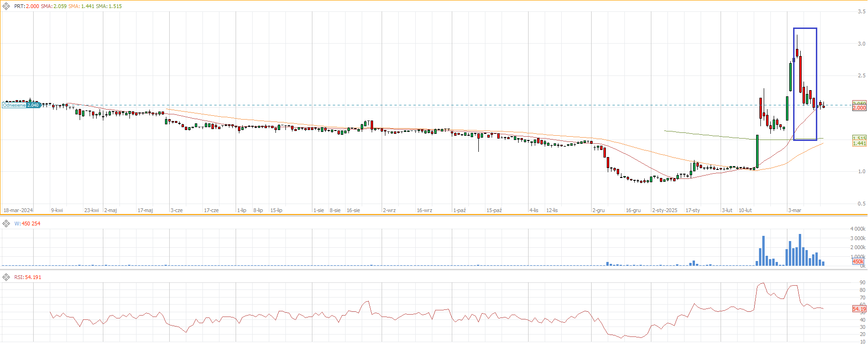Screen dimensions: 868x345
Task: Click the 15-paź date label
Action: [494, 210]
